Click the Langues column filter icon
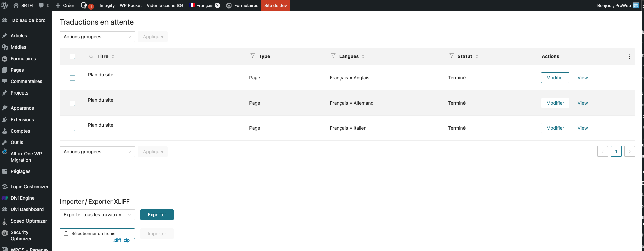The image size is (644, 251). [333, 56]
